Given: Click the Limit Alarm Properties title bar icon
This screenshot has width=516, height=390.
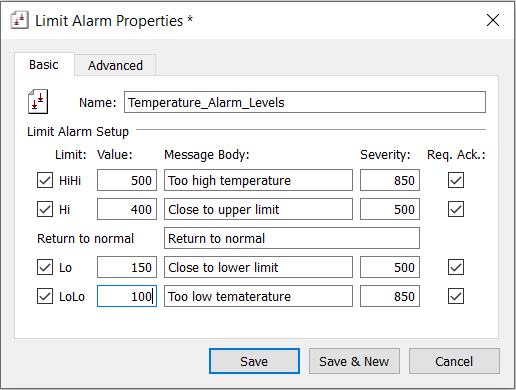Looking at the screenshot, I should (19, 20).
